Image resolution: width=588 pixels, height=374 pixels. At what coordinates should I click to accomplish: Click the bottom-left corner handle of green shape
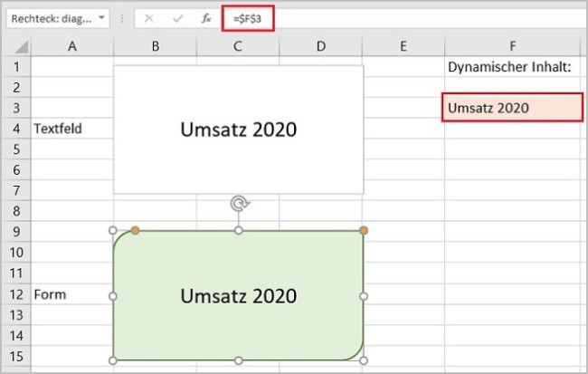(112, 360)
